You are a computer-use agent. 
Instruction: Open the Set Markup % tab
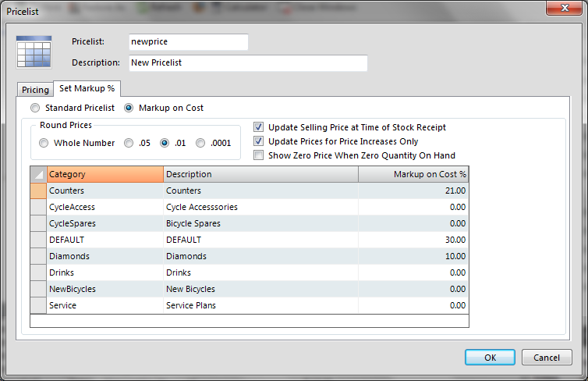click(x=87, y=89)
